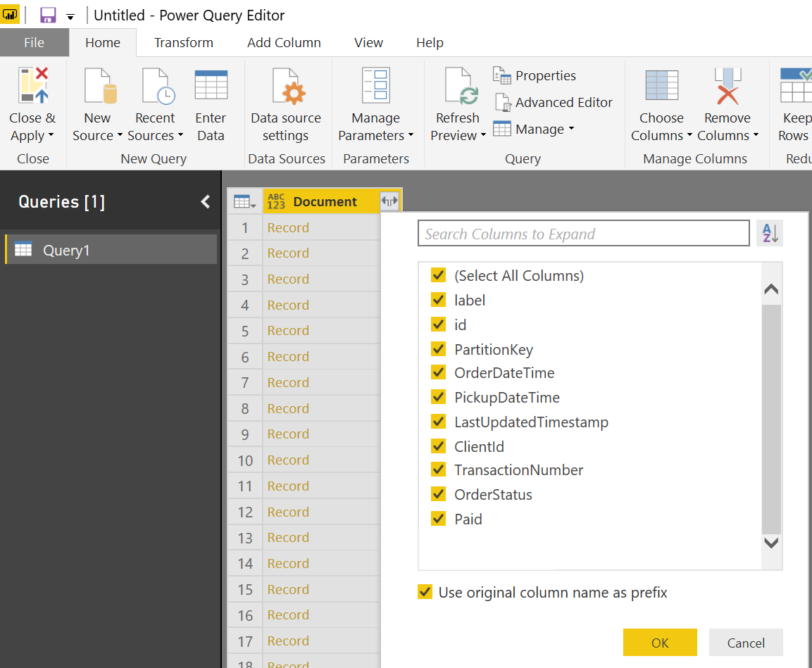
Task: Click the Document column header
Action: pos(325,201)
